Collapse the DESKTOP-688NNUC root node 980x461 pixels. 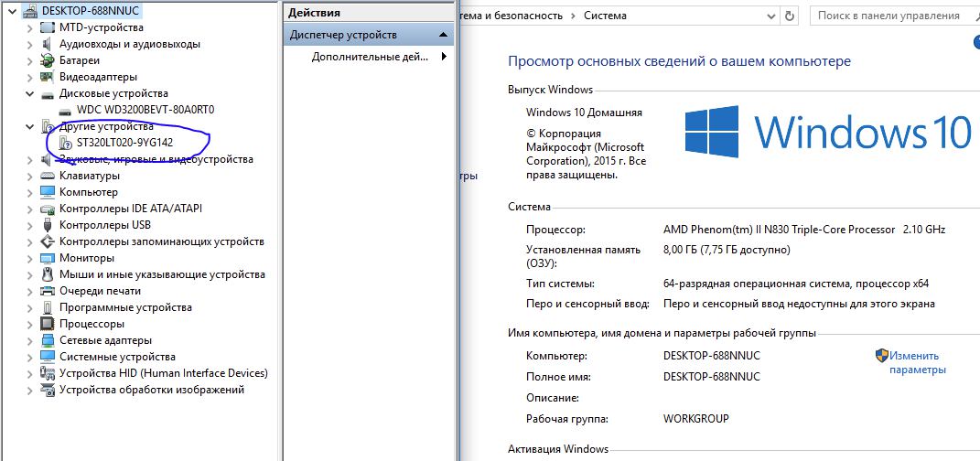point(13,11)
